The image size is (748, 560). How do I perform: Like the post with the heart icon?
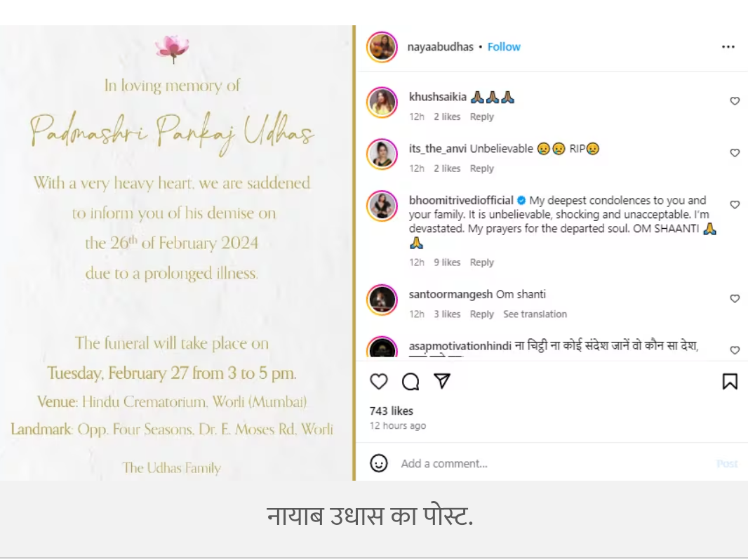(x=379, y=382)
